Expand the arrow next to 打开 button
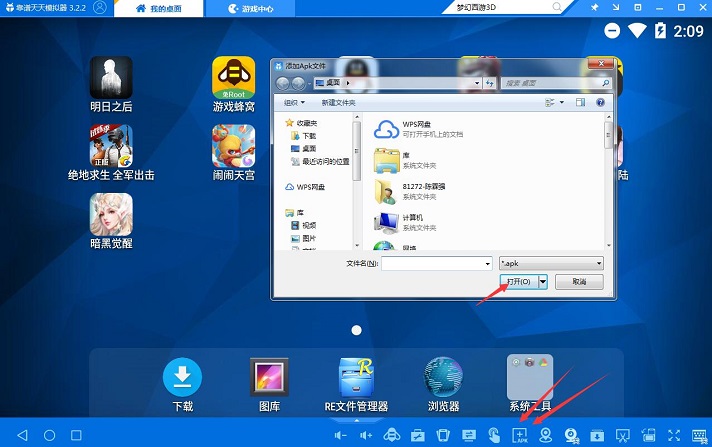The image size is (712, 447). pos(543,282)
